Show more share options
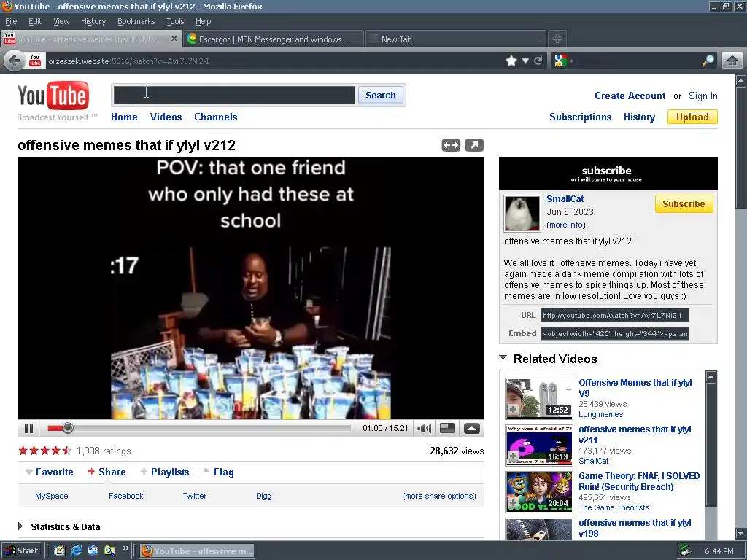The width and height of the screenshot is (747, 560). pyautogui.click(x=438, y=496)
